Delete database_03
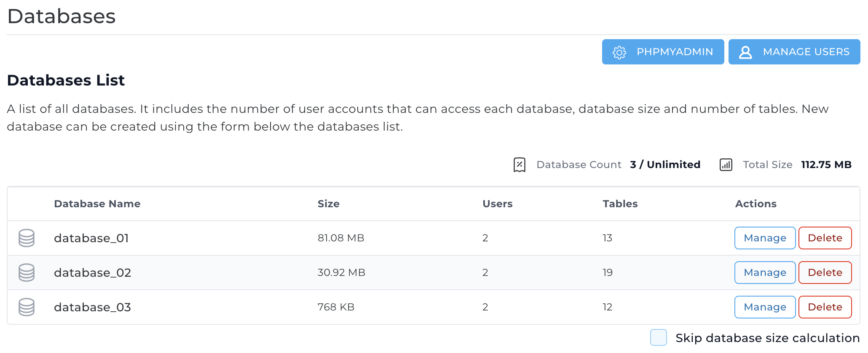This screenshot has width=868, height=353. pos(825,307)
